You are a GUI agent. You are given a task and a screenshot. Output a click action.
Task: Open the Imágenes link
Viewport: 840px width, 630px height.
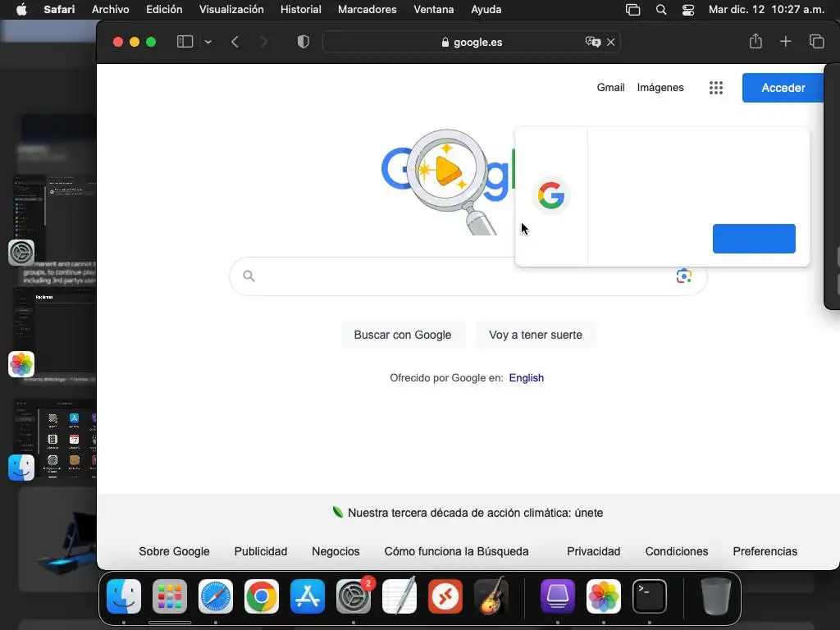[660, 87]
